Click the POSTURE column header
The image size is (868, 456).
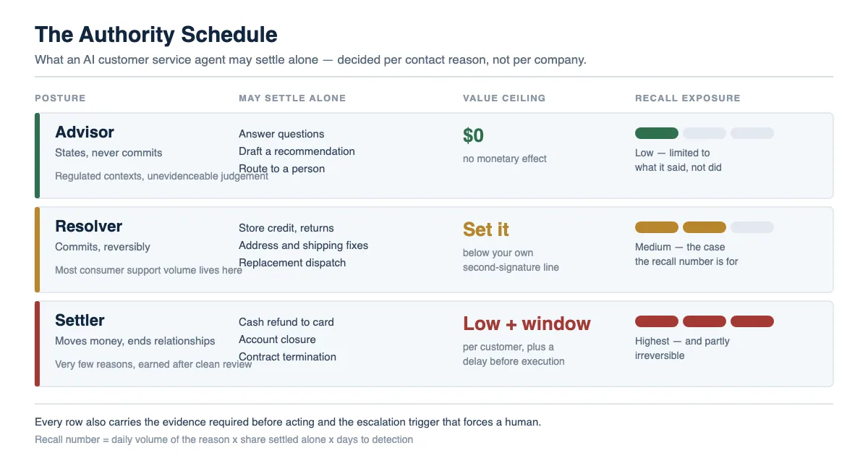click(x=60, y=98)
